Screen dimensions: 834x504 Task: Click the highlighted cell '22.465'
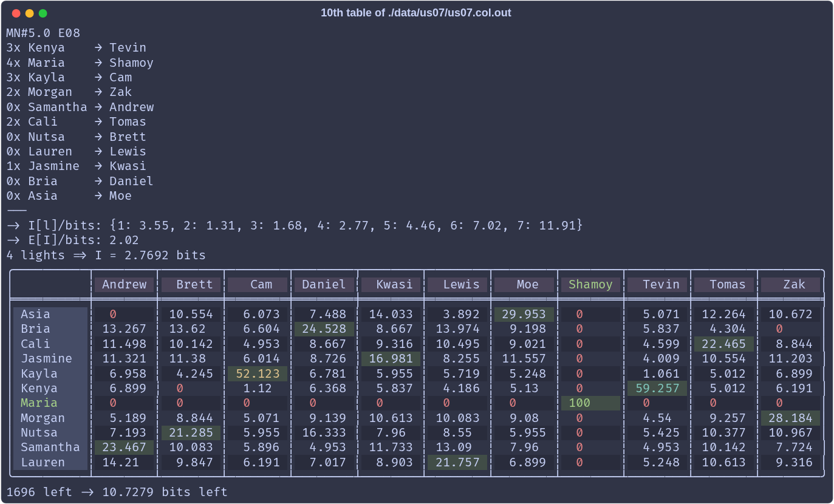click(724, 344)
